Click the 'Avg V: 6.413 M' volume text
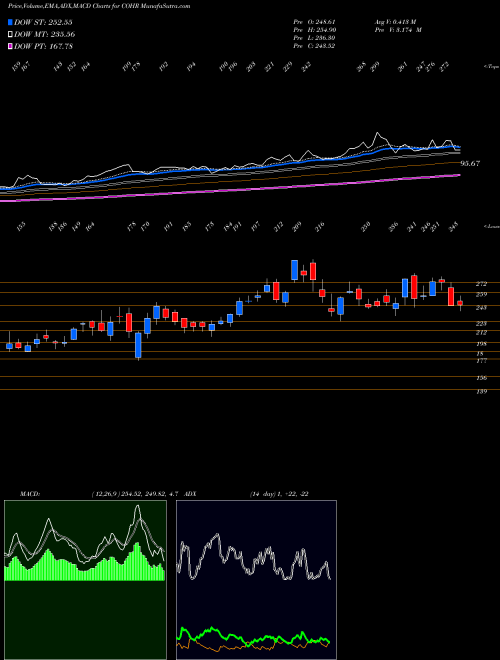Viewport: 500px width, 660px height. [x=395, y=22]
